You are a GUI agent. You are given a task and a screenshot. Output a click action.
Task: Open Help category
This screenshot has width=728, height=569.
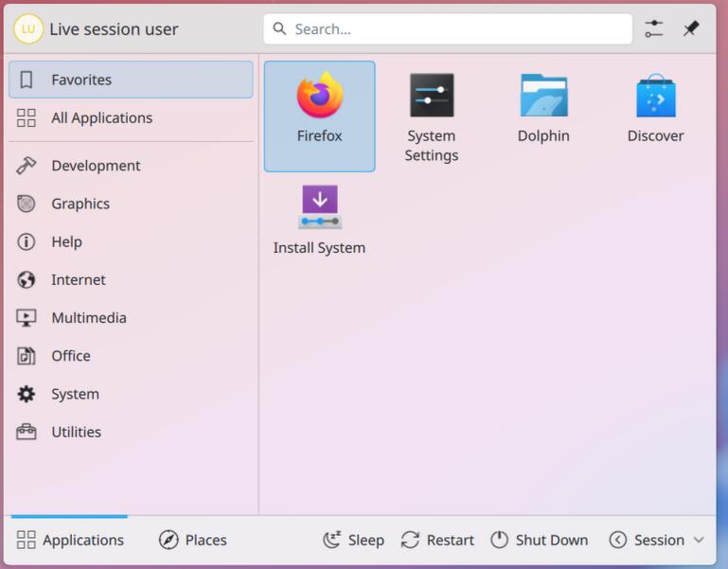point(131,241)
